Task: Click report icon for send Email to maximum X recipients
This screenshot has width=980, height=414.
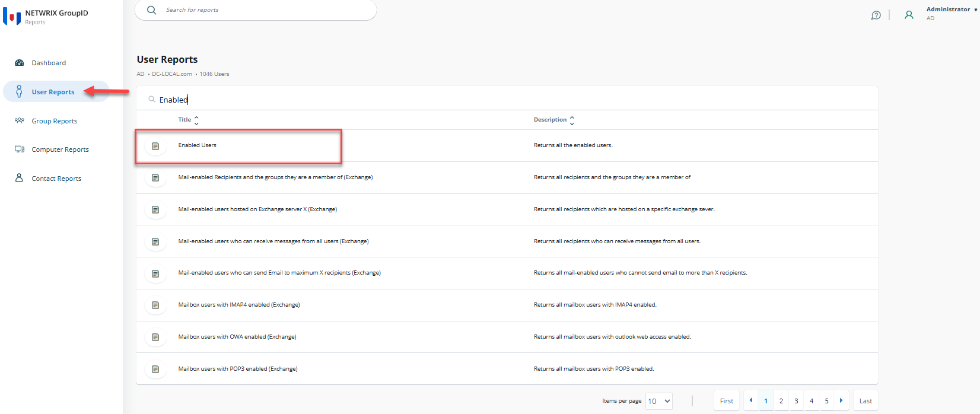Action: (155, 274)
